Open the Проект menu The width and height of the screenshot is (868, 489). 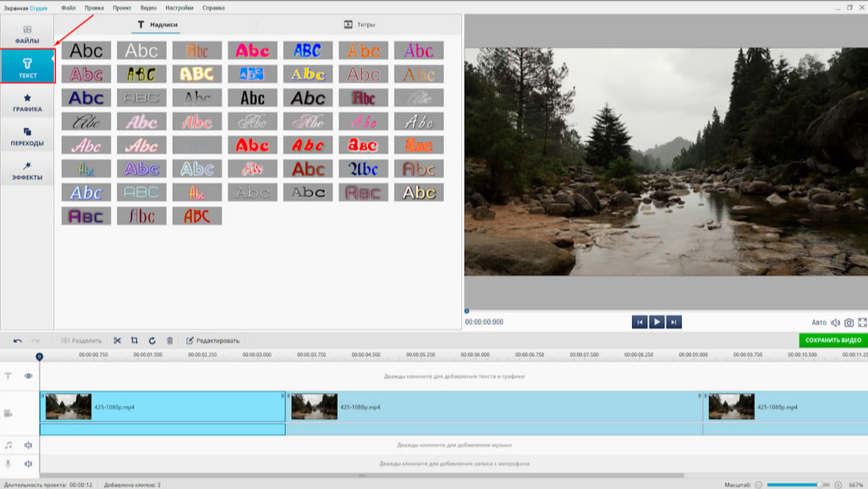(122, 8)
